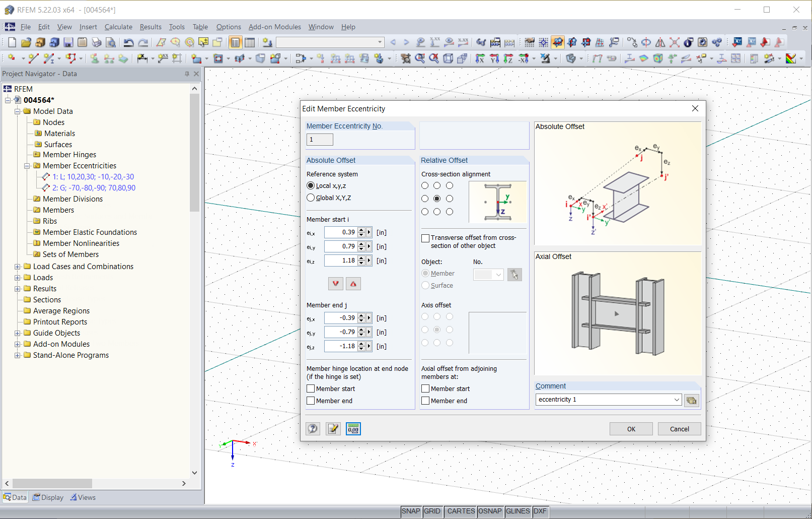The image size is (812, 519).
Task: Click the units and decimal places icon
Action: pos(353,429)
